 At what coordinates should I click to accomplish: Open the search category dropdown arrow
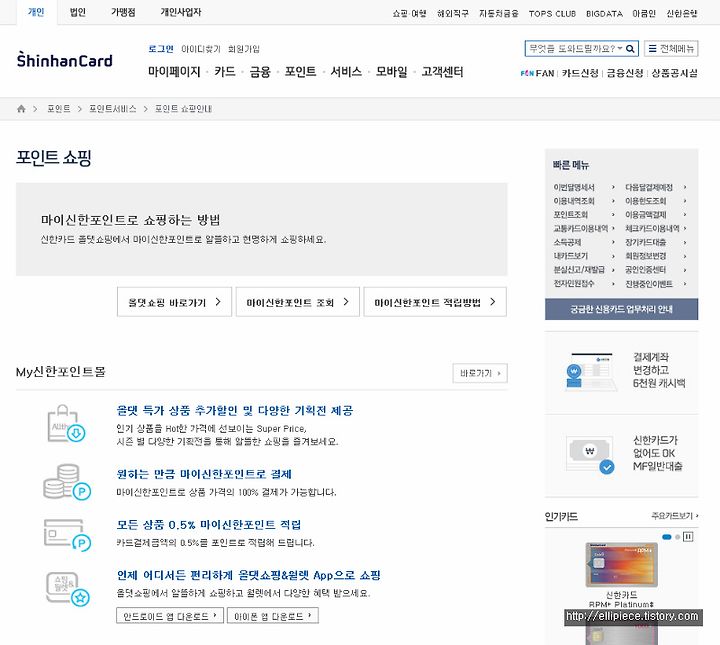[x=620, y=48]
